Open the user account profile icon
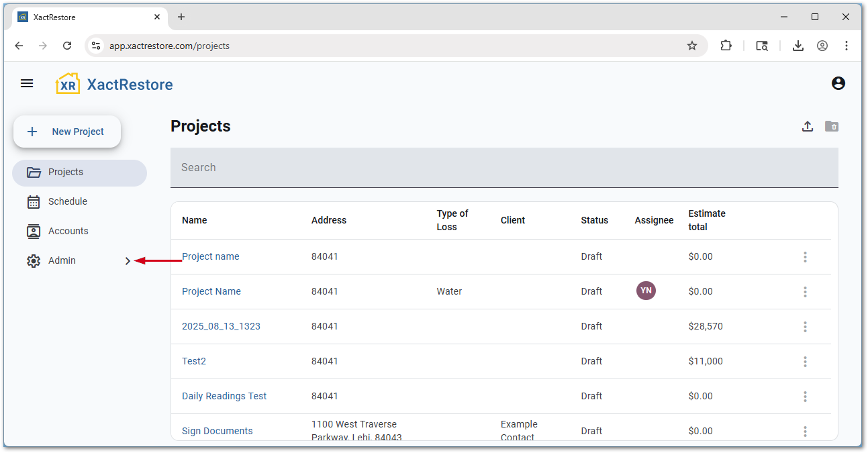The image size is (868, 453). point(838,83)
